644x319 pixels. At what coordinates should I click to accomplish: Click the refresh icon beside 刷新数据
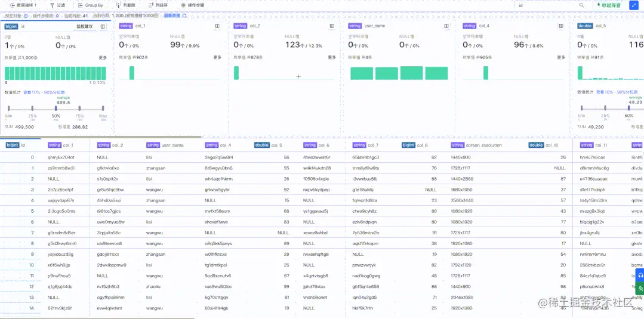pyautogui.click(x=184, y=16)
